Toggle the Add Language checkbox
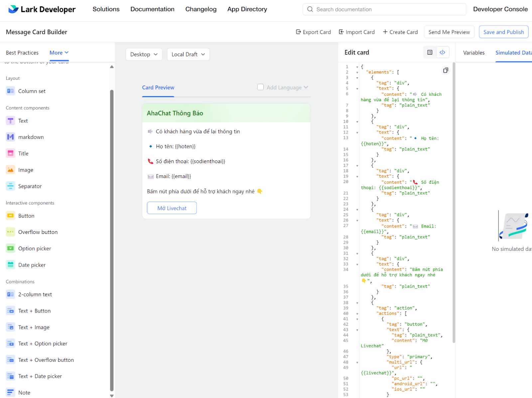 [x=260, y=87]
